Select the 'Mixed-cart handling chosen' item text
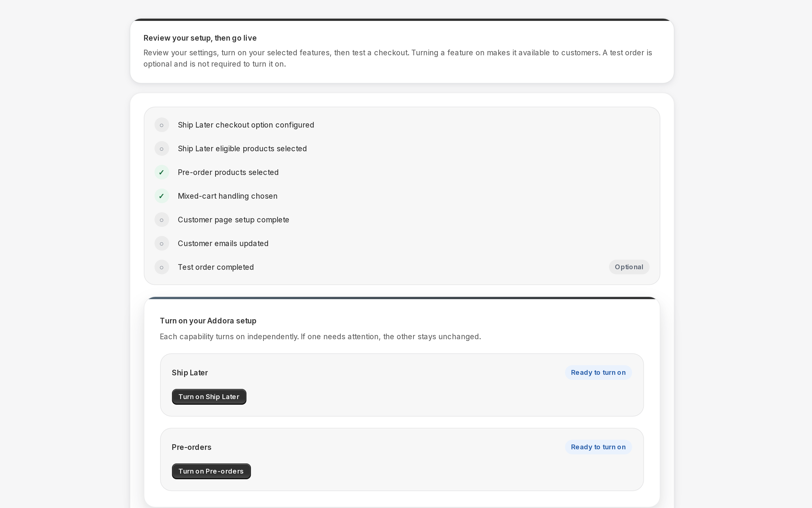Screen dimensions: 812x508 (x=228, y=196)
